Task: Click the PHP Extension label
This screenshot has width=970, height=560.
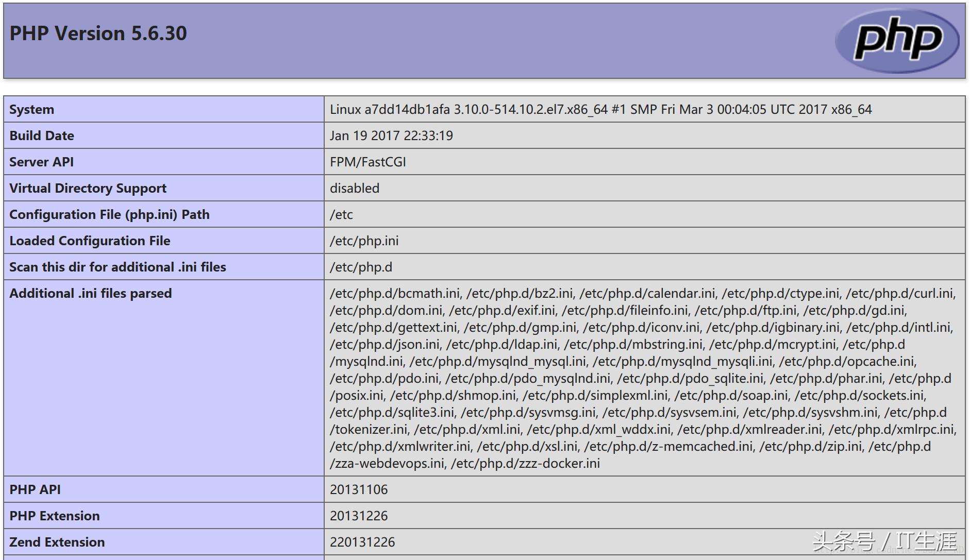Action: pos(55,516)
